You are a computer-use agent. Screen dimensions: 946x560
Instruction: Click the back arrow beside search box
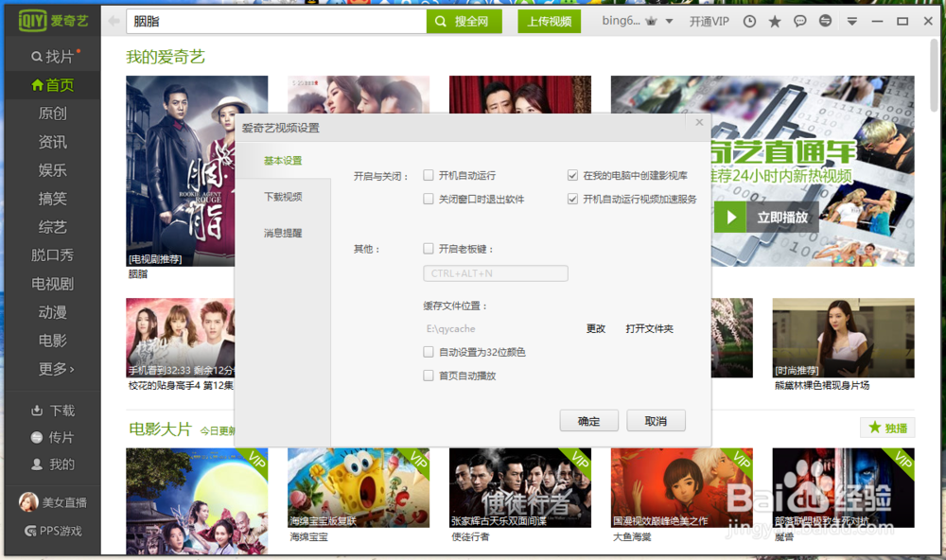click(114, 22)
